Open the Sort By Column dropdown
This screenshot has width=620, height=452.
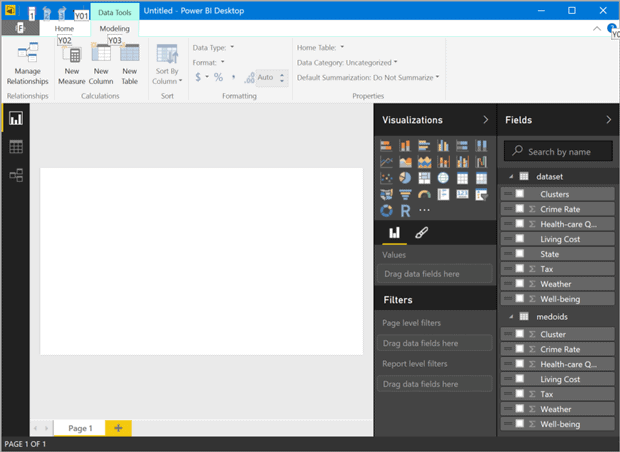coord(167,64)
